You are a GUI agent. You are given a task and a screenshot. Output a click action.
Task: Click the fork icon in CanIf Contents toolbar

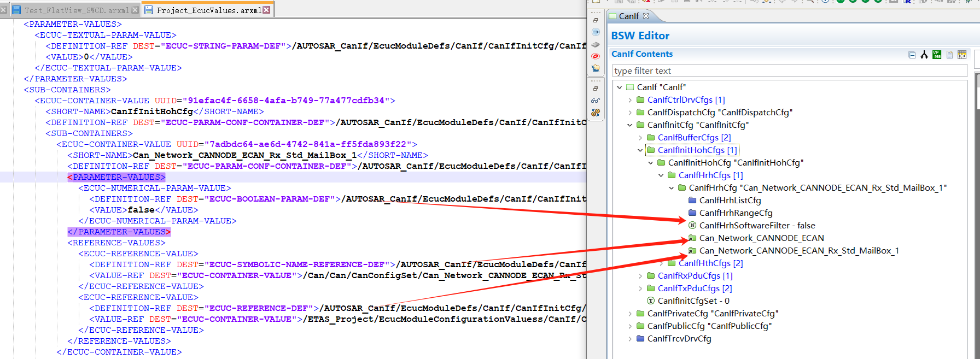pos(924,55)
